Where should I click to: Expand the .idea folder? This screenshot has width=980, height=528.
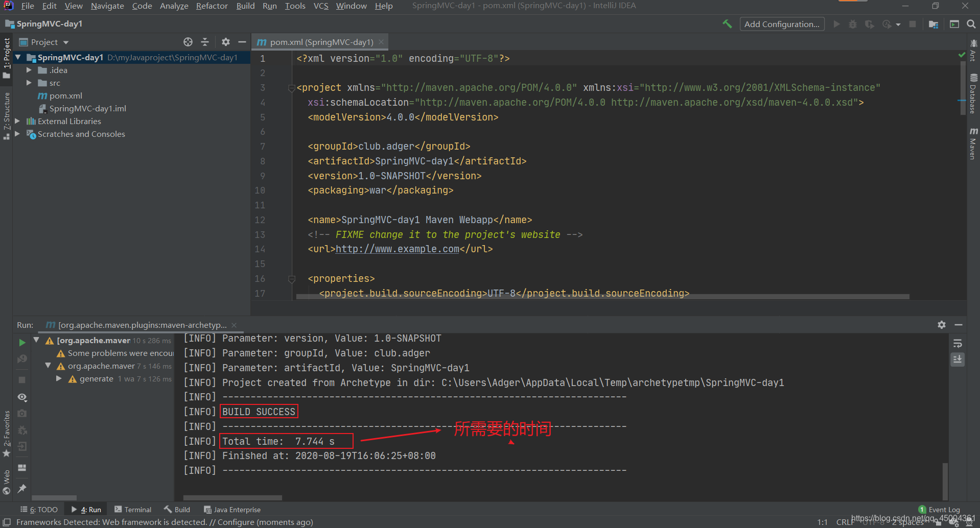click(x=29, y=70)
